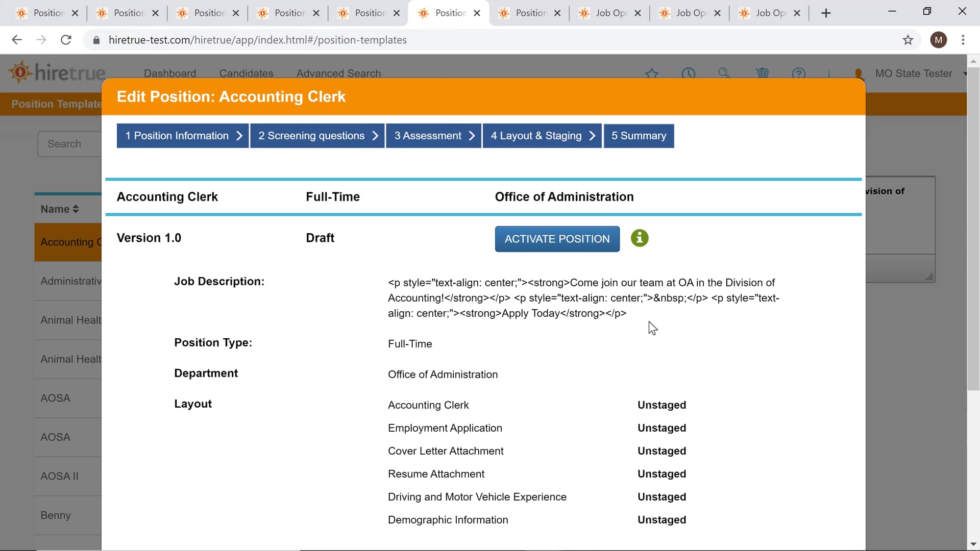Click the Resume Attachment layout entry
This screenshot has width=980, height=551.
coord(436,474)
